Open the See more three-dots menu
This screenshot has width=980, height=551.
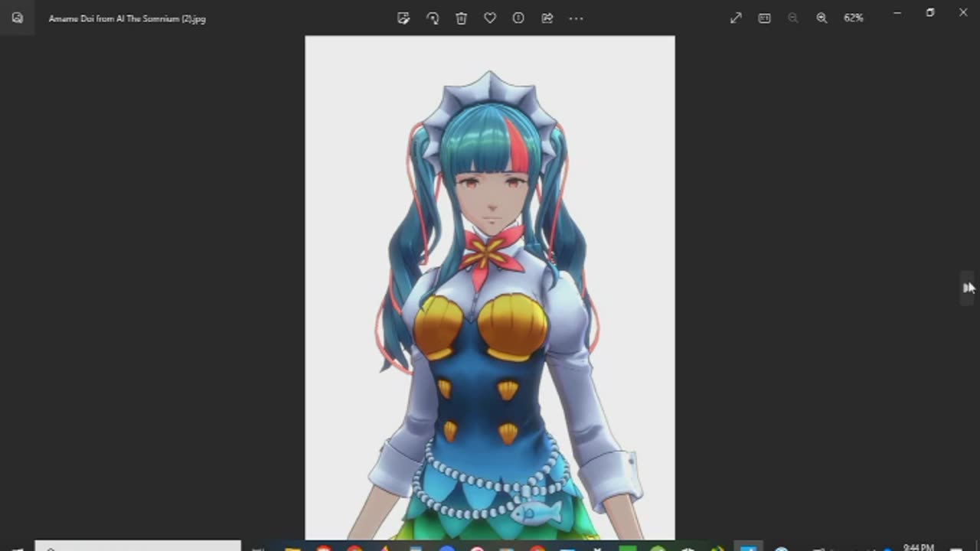click(x=576, y=18)
